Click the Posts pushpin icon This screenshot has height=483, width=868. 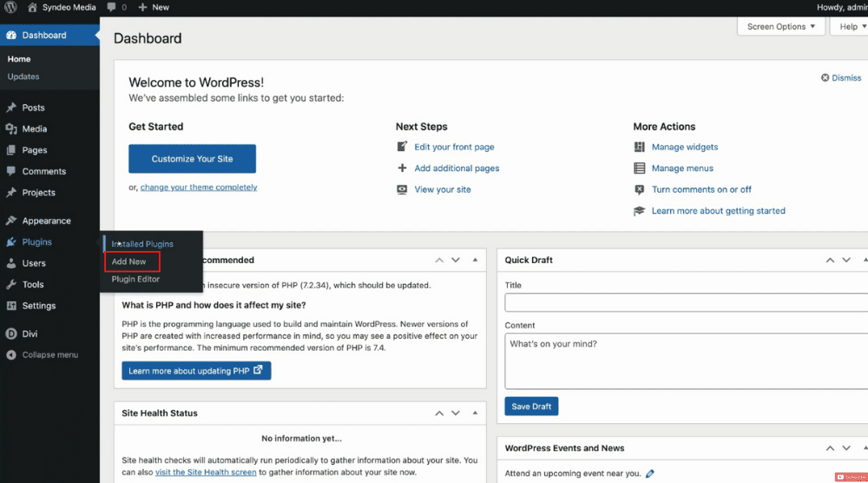pyautogui.click(x=11, y=108)
